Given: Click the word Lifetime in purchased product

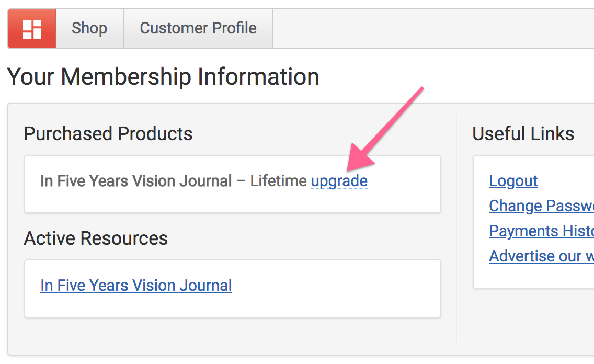Looking at the screenshot, I should pos(278,181).
